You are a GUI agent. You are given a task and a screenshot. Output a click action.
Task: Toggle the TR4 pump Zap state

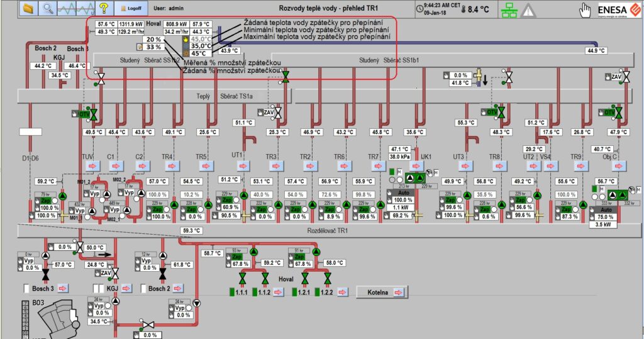pyautogui.click(x=158, y=209)
